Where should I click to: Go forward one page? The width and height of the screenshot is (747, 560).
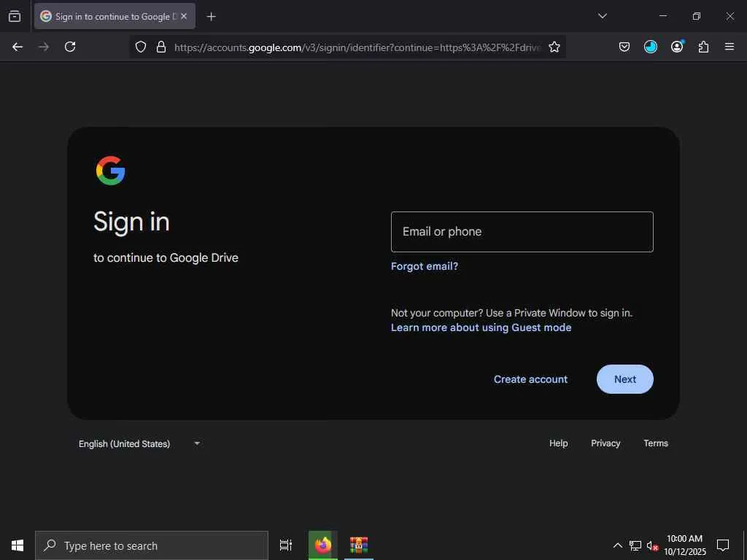coord(44,47)
